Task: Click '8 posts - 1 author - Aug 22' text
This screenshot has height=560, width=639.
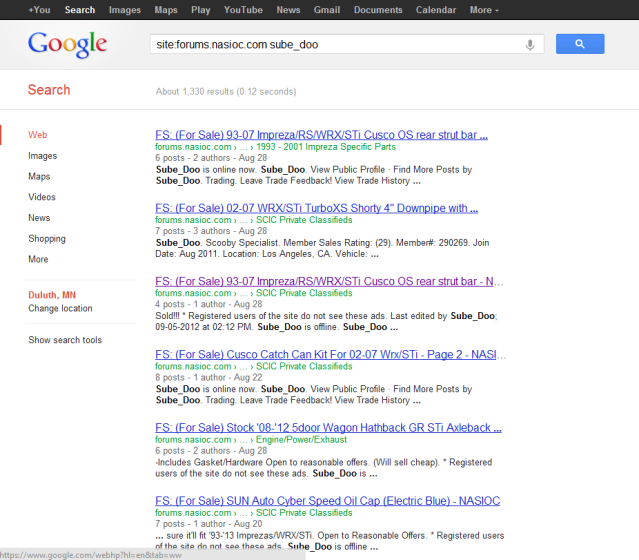Action: pos(209,377)
